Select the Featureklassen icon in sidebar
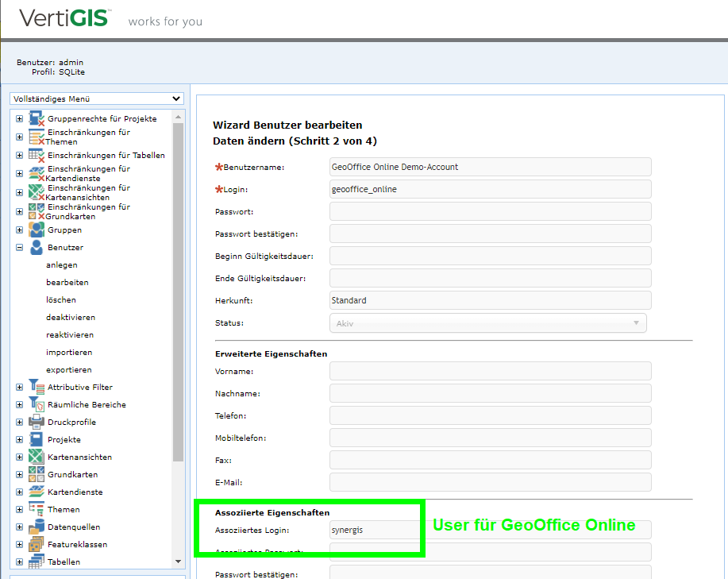The width and height of the screenshot is (728, 579). pyautogui.click(x=37, y=544)
